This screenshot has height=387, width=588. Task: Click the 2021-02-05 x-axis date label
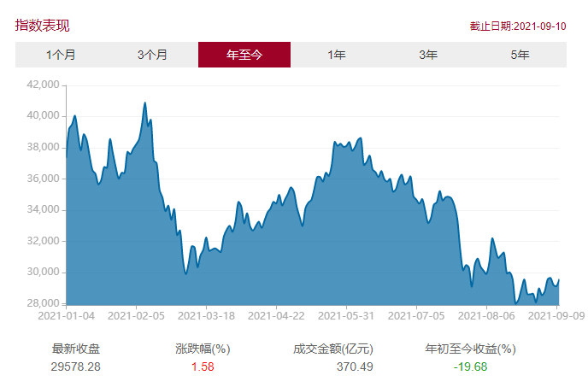(x=136, y=316)
